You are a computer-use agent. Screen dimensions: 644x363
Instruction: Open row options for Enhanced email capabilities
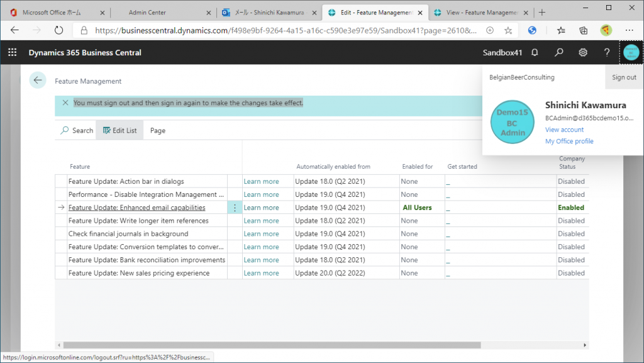tap(235, 208)
